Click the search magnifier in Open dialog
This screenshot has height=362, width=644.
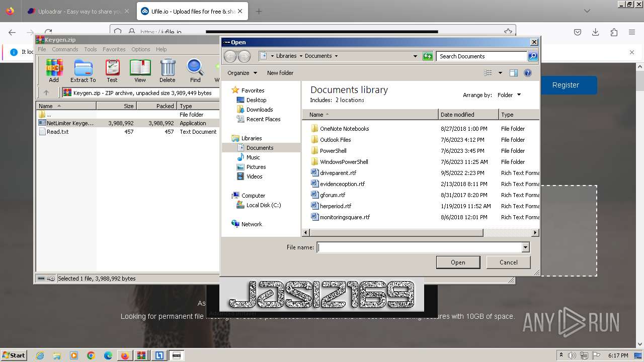(533, 56)
